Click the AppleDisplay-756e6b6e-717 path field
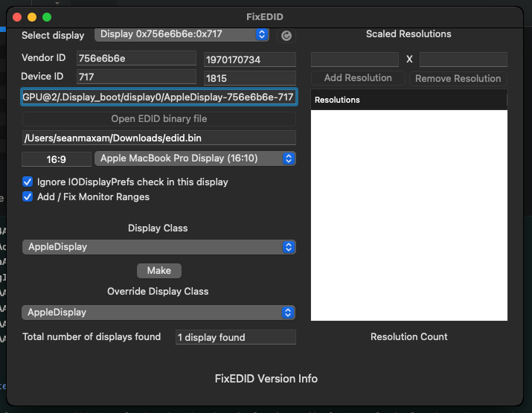532x413 pixels. point(159,97)
